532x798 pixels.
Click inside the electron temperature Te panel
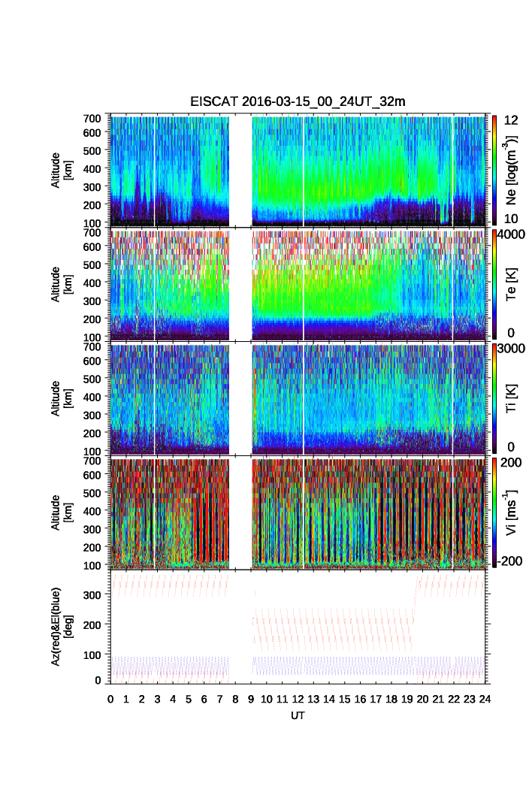298,285
